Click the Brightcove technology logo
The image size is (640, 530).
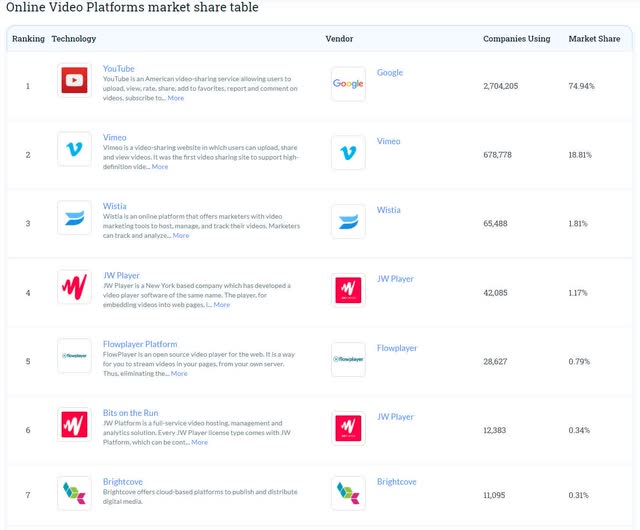click(74, 493)
